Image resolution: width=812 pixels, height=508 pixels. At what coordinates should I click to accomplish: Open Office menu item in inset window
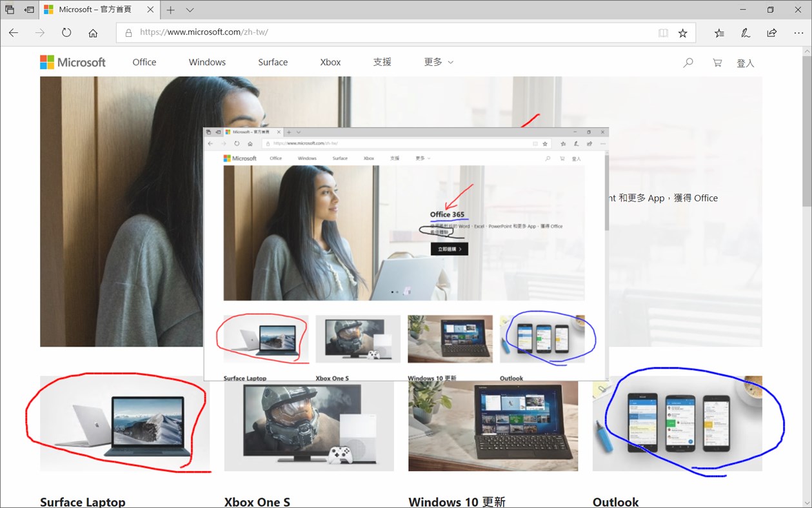[x=275, y=158]
